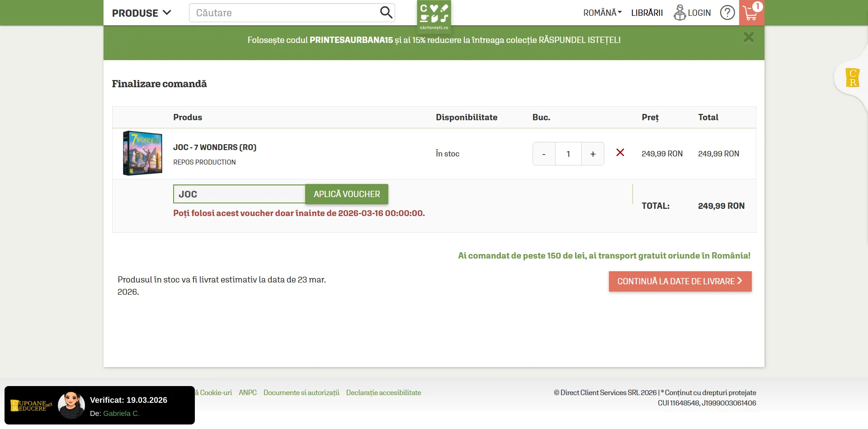Image resolution: width=868 pixels, height=429 pixels.
Task: Open the shopping cart icon
Action: coord(751,13)
